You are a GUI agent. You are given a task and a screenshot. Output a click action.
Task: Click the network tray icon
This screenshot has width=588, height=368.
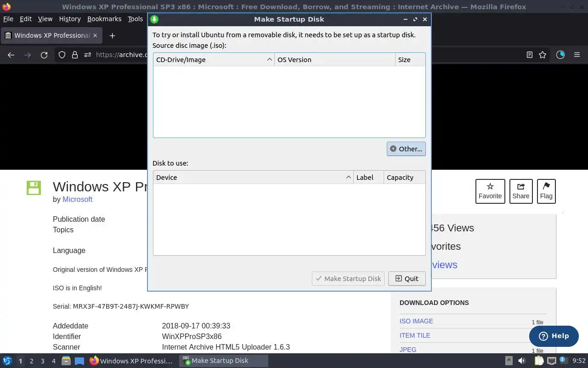(551, 361)
